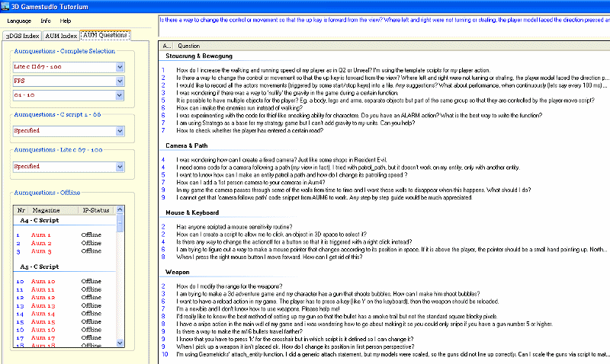Switch to the 3DGS Index tab
This screenshot has width=610, height=364.
22,36
